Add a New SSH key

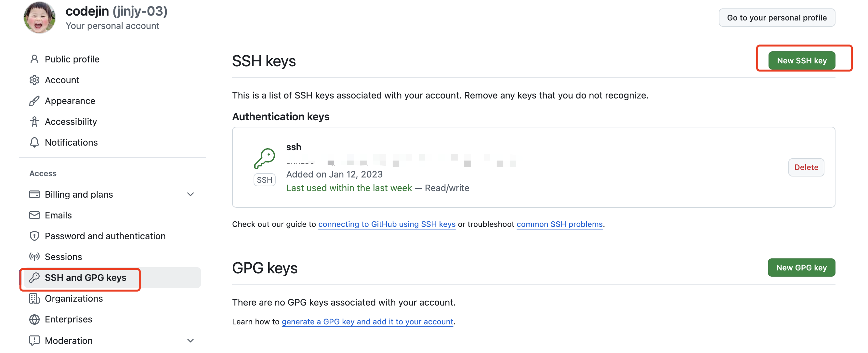pos(802,61)
